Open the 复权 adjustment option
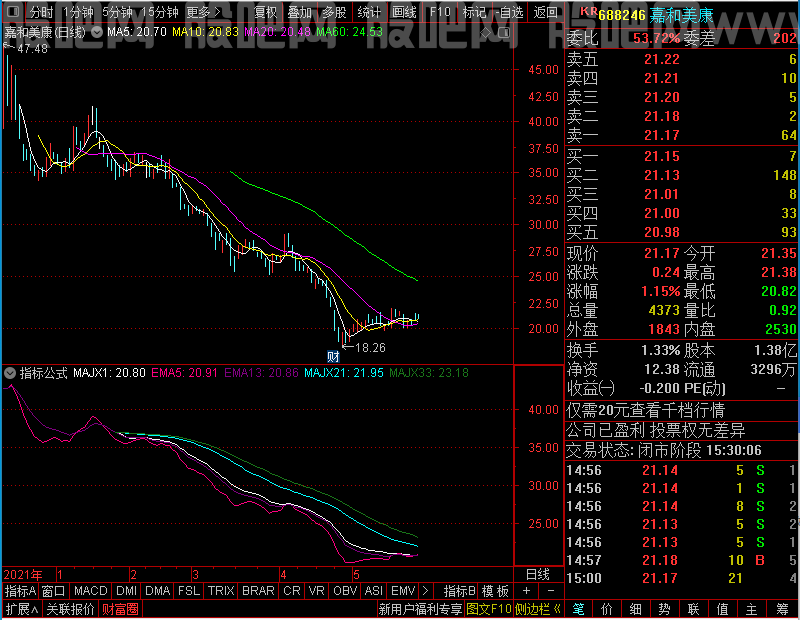Screen dimensions: 800x620 tap(265, 12)
